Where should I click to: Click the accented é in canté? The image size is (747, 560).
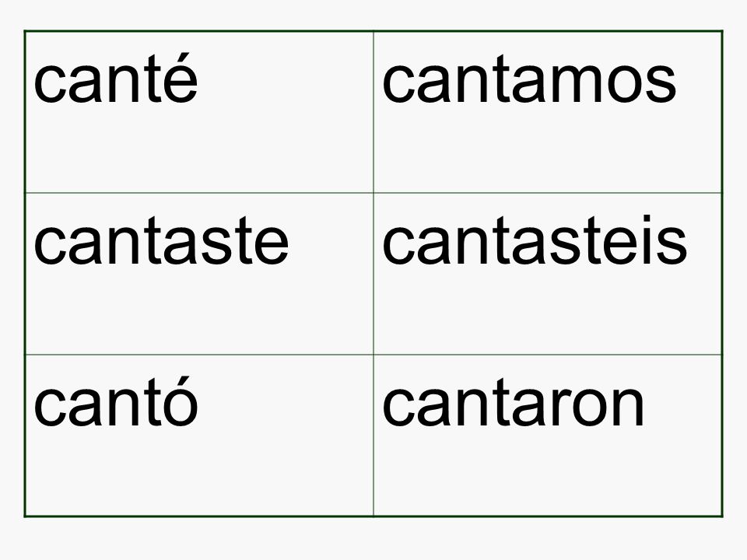(x=181, y=78)
